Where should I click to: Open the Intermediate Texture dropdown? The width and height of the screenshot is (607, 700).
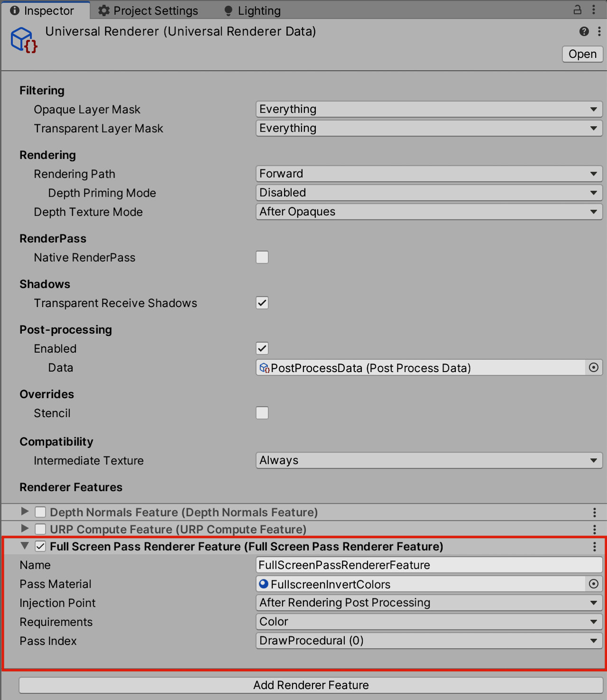tap(429, 460)
